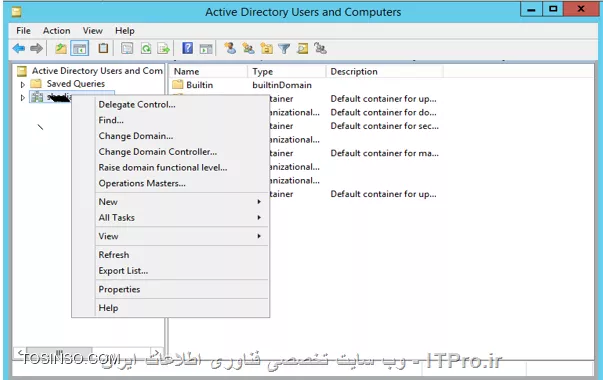Minimize the Active Directory window

(531, 9)
